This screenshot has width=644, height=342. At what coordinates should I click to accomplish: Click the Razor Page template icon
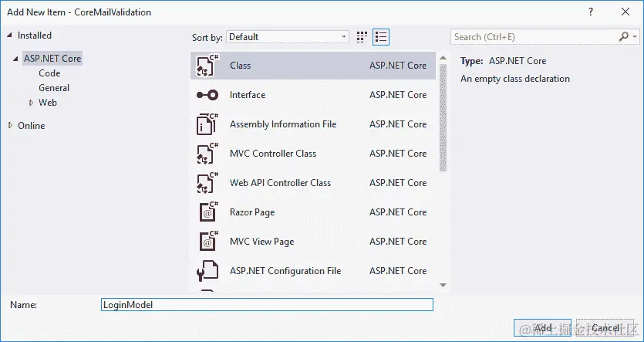click(x=208, y=212)
